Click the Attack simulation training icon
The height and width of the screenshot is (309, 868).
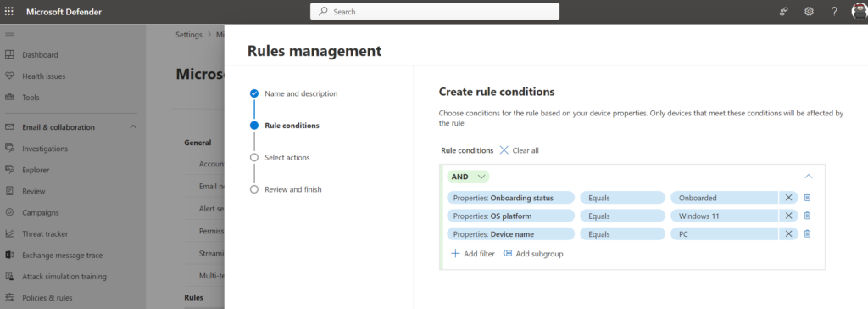click(9, 276)
